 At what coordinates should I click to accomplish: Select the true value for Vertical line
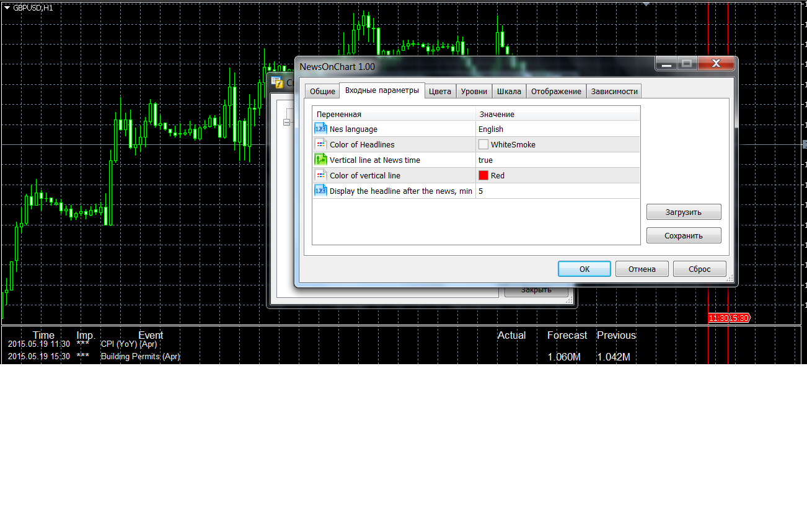(x=486, y=160)
